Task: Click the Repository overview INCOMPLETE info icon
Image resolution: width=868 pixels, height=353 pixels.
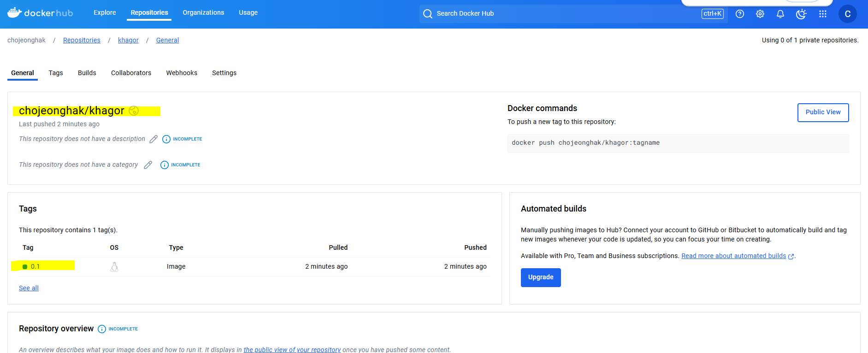Action: [x=102, y=329]
